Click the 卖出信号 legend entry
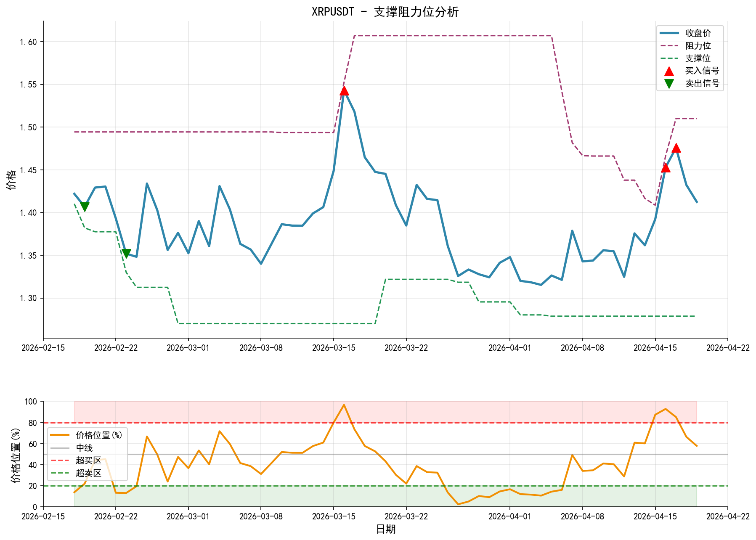Viewport: 756px width, 540px height. click(690, 83)
